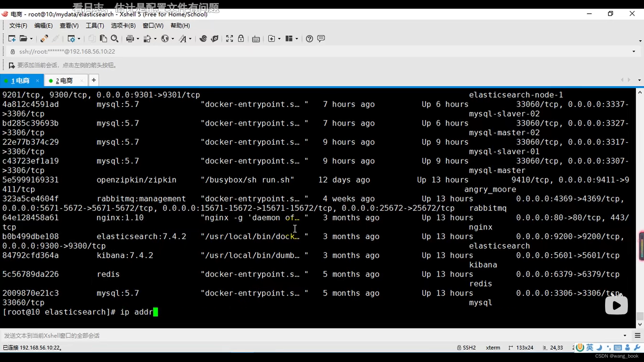Click the chat feedback bubble icon
Screen dimensions: 644x362
[x=321, y=39]
